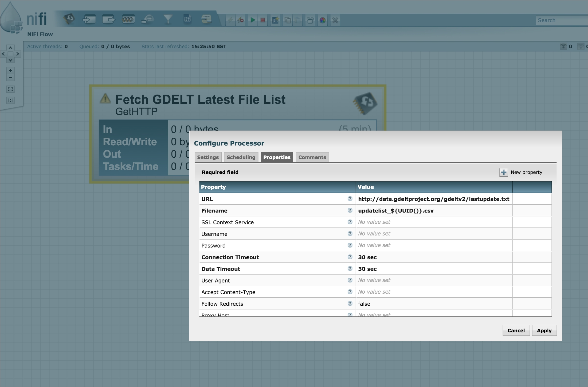Click the Cancel button
The width and height of the screenshot is (588, 387).
point(516,331)
